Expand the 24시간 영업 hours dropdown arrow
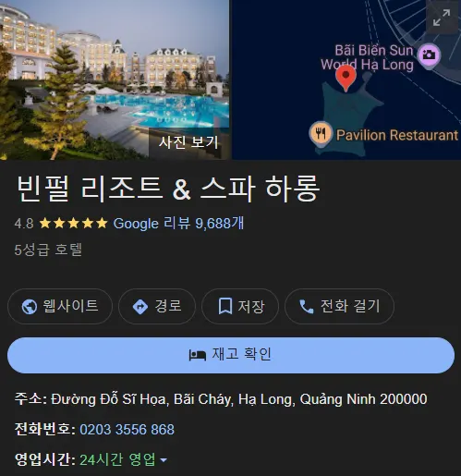461x476 pixels. (x=164, y=460)
